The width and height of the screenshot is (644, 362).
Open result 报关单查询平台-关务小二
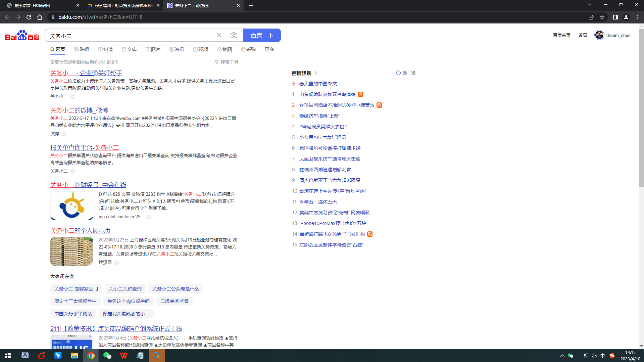(85, 147)
